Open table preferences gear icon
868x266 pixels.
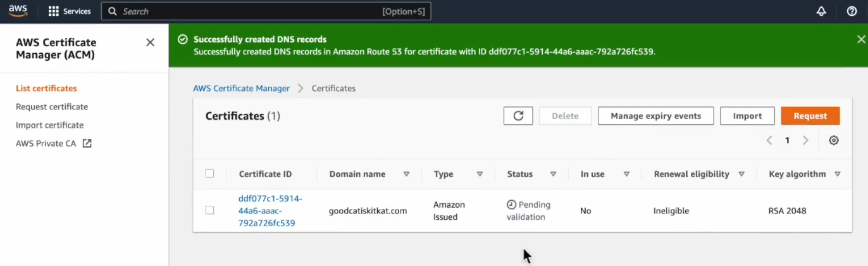[834, 141]
